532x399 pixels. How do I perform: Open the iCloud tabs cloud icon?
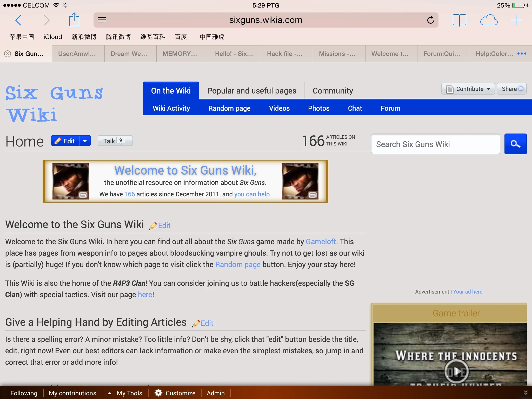point(489,20)
